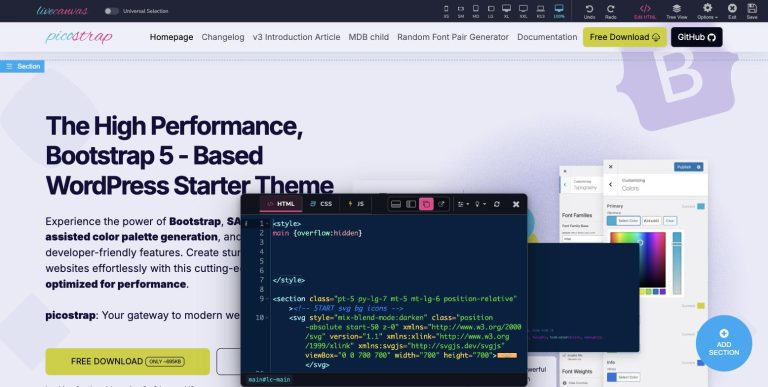Open the MDB child nav link
The height and width of the screenshot is (387, 768).
click(369, 37)
